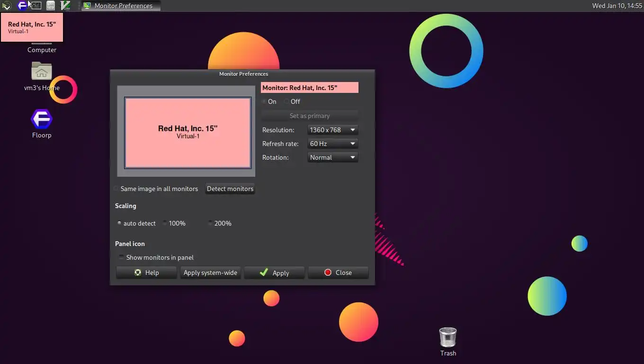644x364 pixels.
Task: Open the Rotation dropdown
Action: coord(332,157)
